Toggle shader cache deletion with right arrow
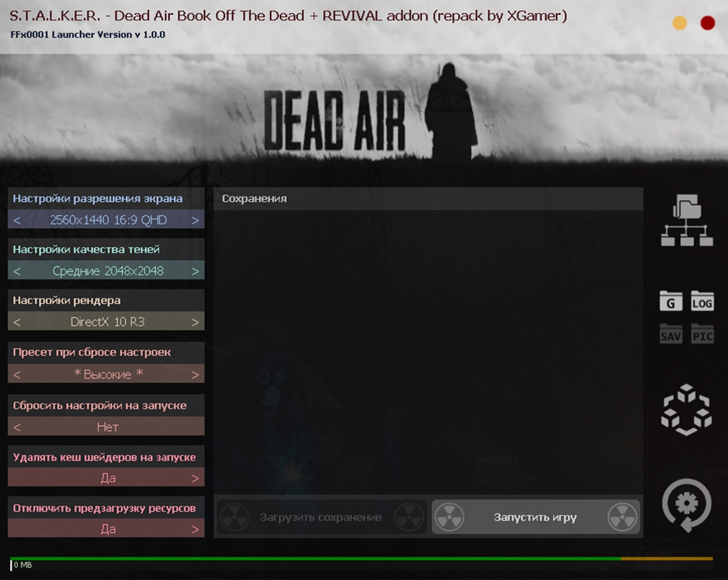The image size is (728, 580). pos(195,478)
